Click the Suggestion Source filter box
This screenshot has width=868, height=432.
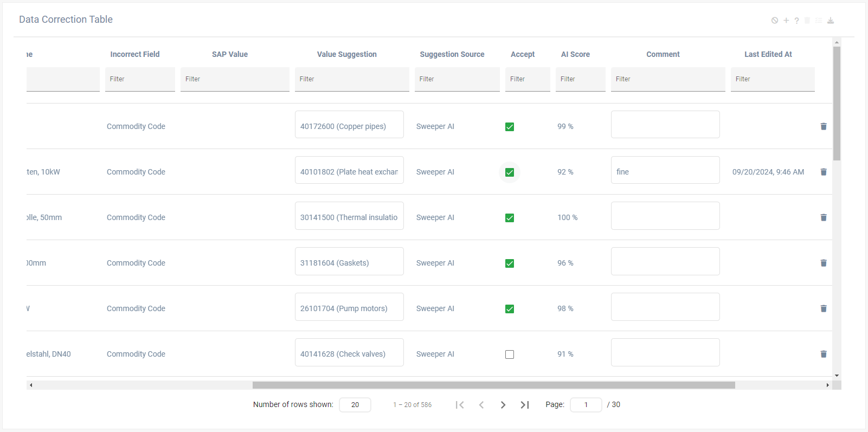(457, 79)
